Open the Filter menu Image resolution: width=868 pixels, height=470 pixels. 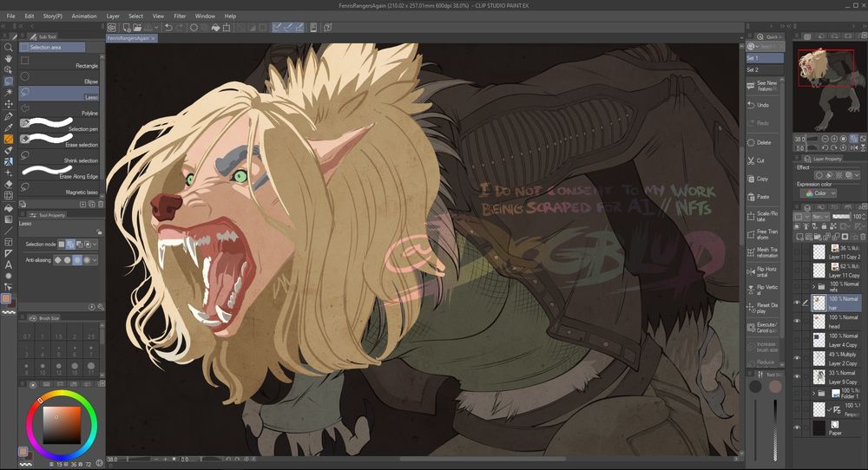(x=180, y=16)
